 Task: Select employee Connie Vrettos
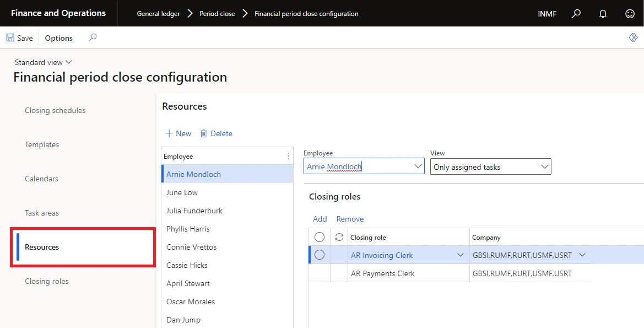228,247
